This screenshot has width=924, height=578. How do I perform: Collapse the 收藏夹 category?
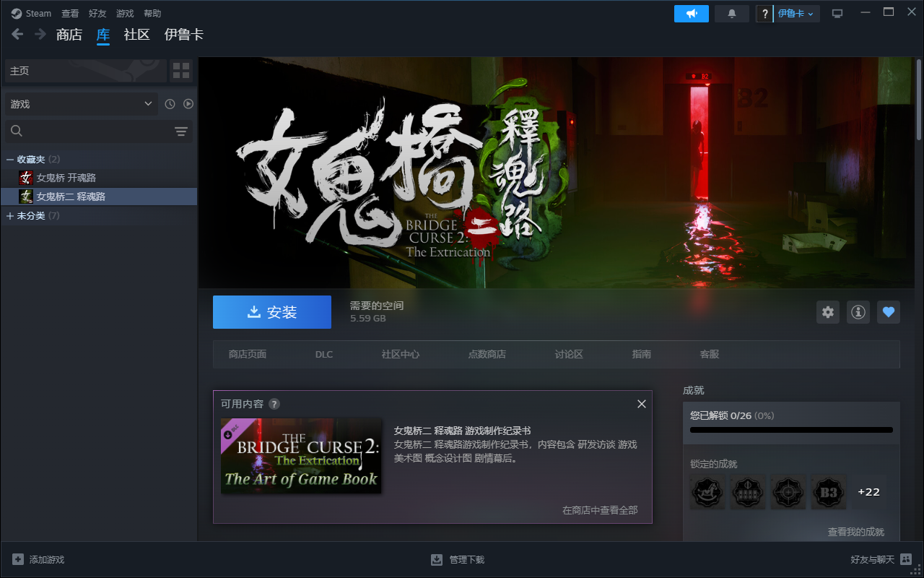(x=10, y=159)
